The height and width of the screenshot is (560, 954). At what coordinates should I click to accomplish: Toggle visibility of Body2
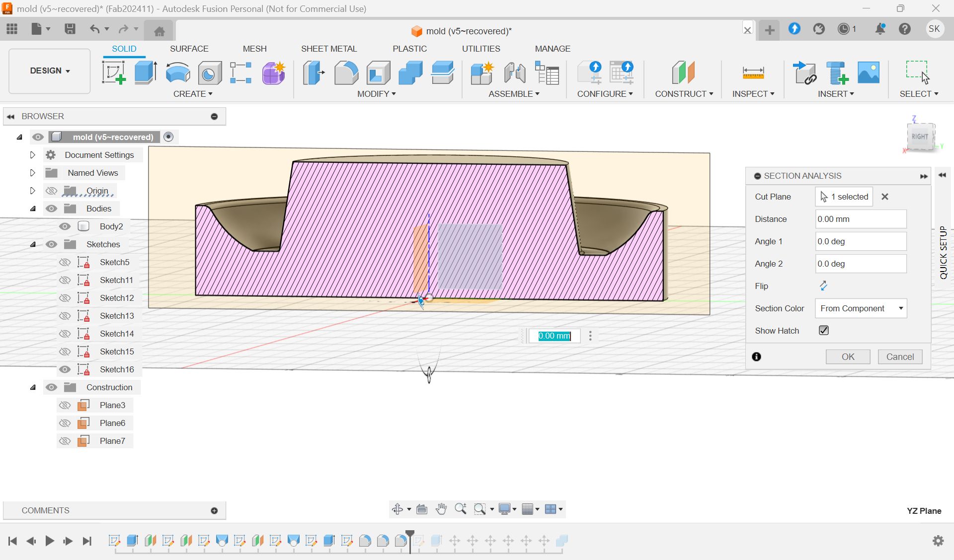(65, 226)
